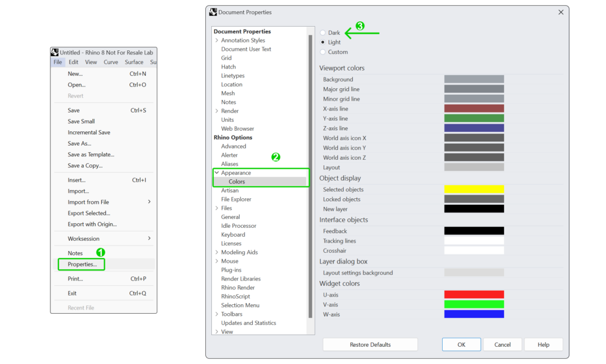
Task: Select Updates and Statistics tree item
Action: (249, 323)
